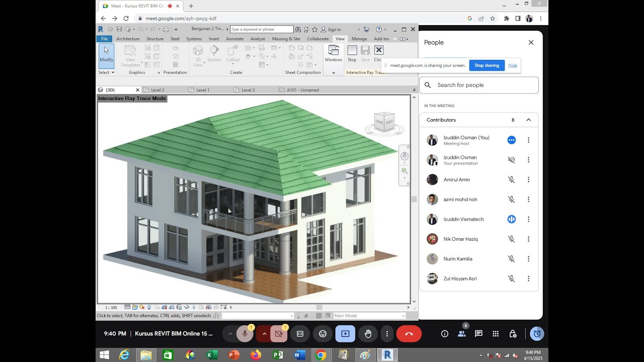Open audio settings arrow beside microphone

click(x=230, y=333)
